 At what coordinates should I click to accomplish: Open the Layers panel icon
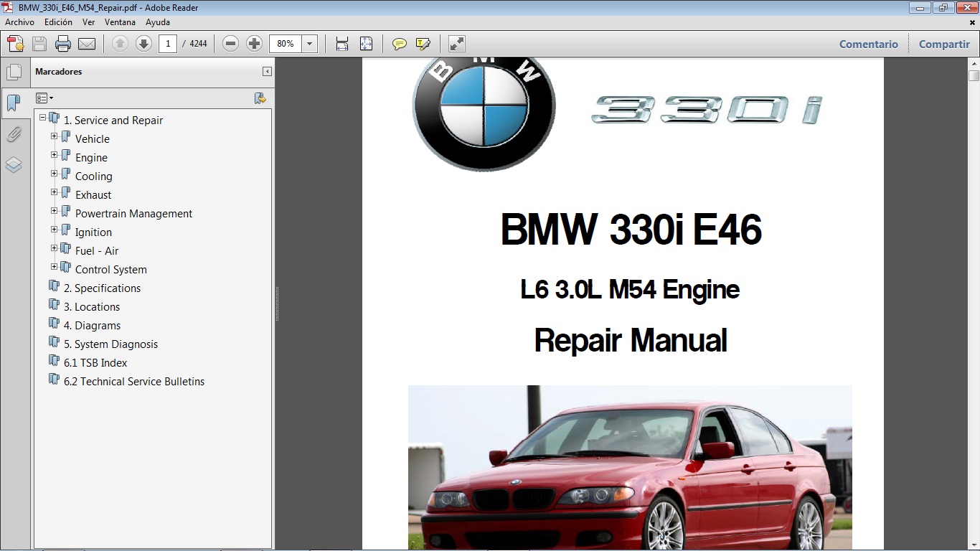(x=14, y=165)
